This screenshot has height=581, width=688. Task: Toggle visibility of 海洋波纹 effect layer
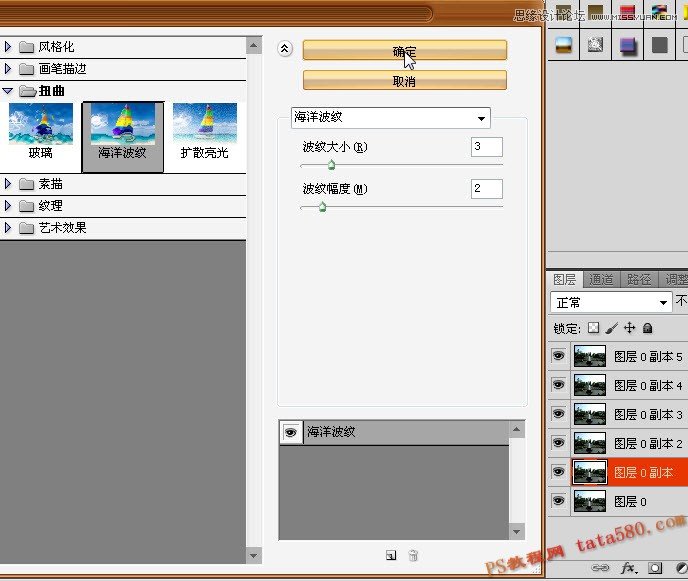tap(290, 433)
